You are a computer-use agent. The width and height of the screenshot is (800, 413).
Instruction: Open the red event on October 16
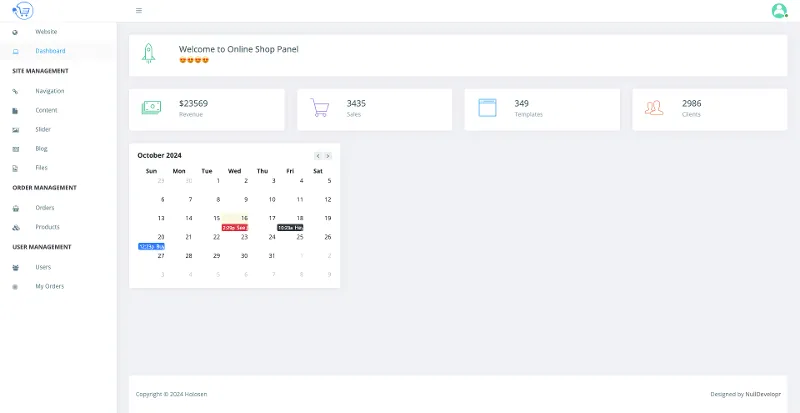tap(234, 227)
